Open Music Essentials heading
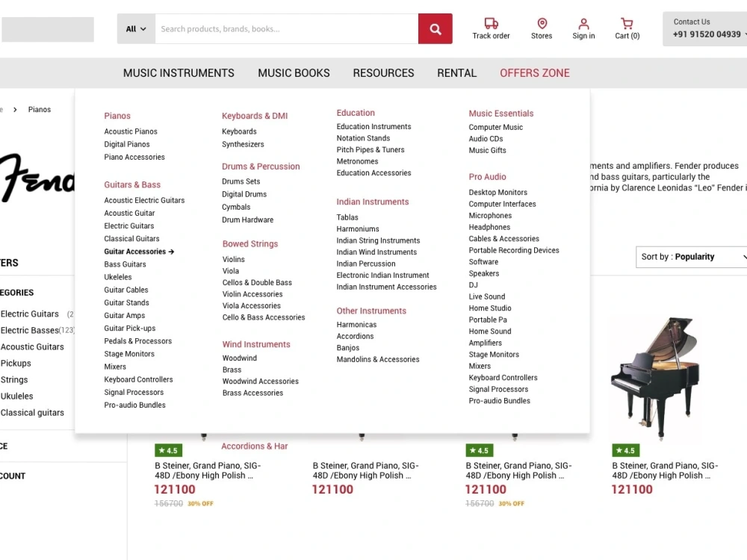The height and width of the screenshot is (560, 747). 501,113
